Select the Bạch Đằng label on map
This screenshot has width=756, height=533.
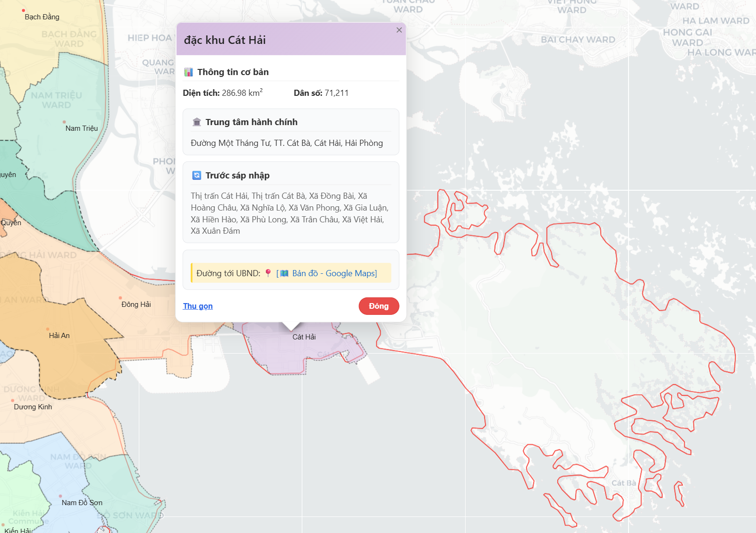click(42, 17)
